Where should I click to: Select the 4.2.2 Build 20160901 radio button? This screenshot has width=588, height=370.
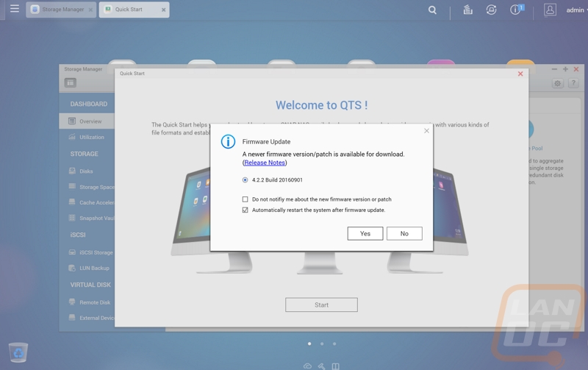[x=245, y=179]
